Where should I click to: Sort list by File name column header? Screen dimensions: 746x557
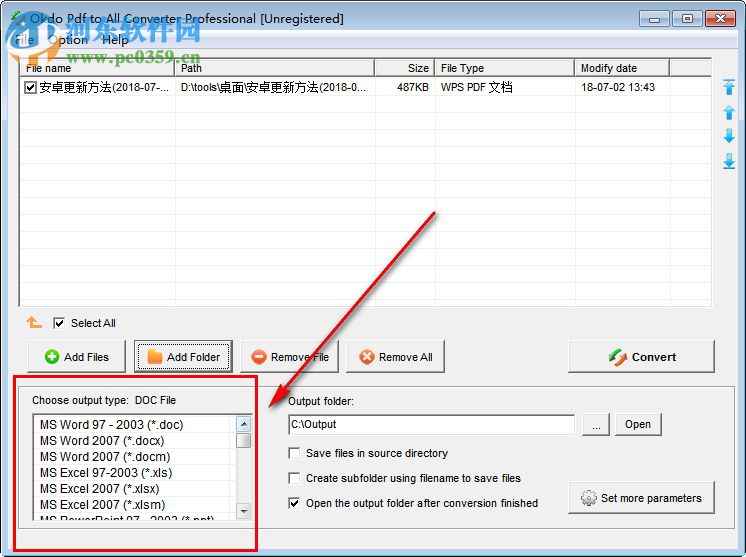pos(98,68)
